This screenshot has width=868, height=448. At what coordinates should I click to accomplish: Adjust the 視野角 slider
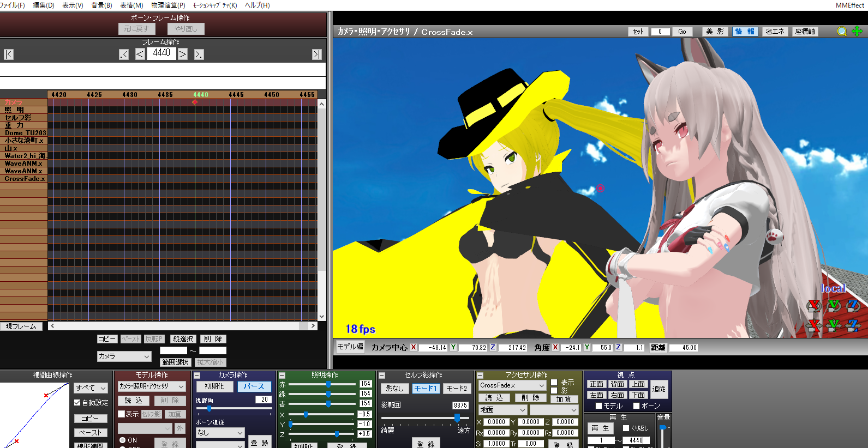pyautogui.click(x=209, y=408)
